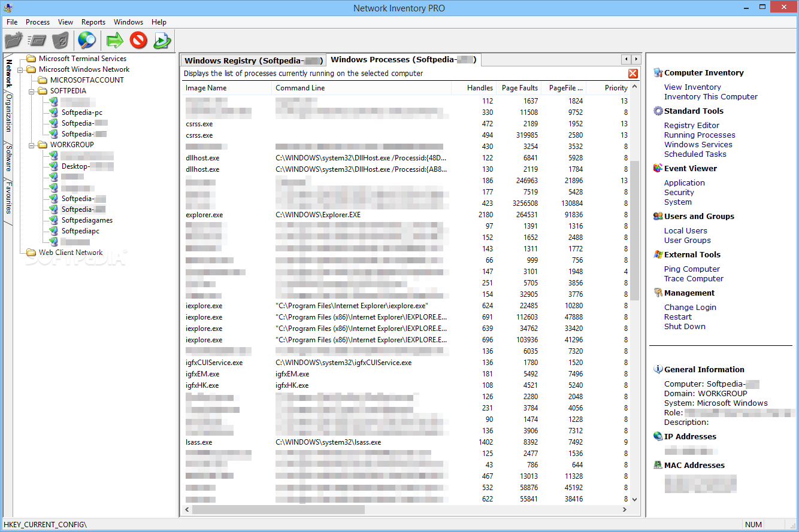Click the open folder toolbar icon
799x532 pixels.
pos(13,41)
